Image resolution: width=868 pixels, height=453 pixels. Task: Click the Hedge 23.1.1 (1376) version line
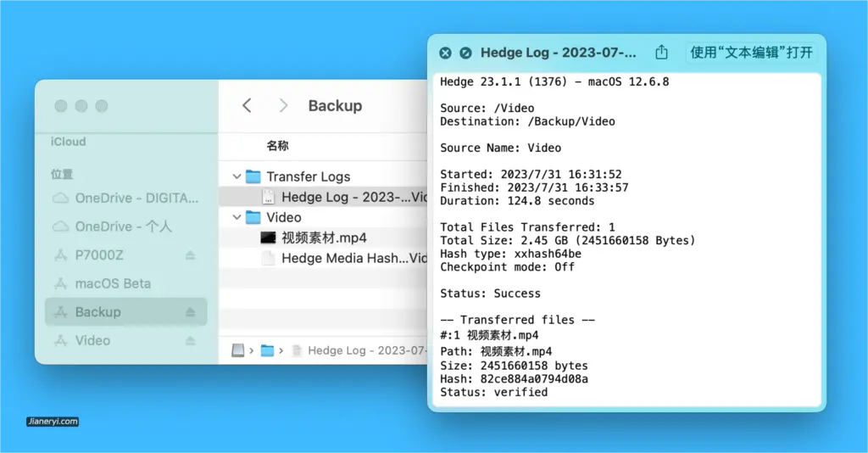click(x=554, y=82)
